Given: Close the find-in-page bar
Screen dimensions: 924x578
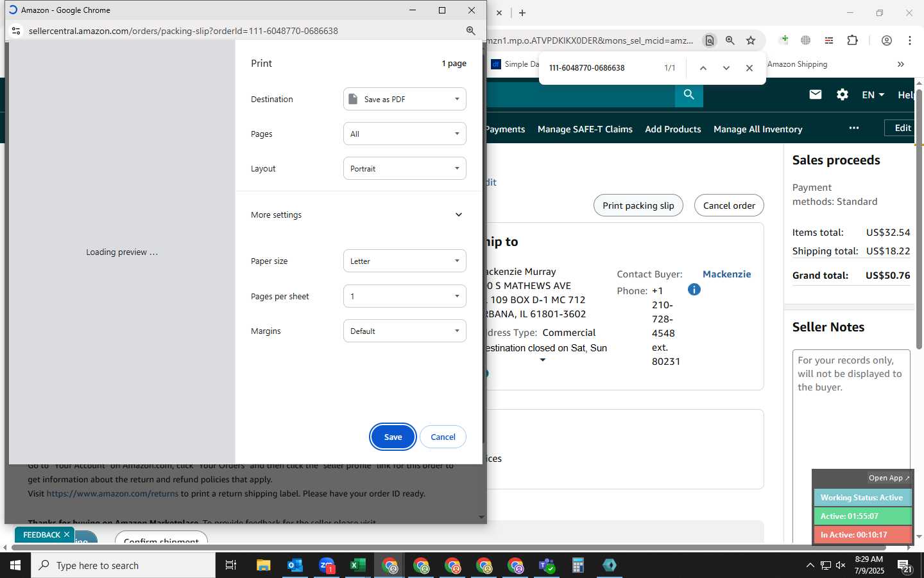Looking at the screenshot, I should point(749,67).
